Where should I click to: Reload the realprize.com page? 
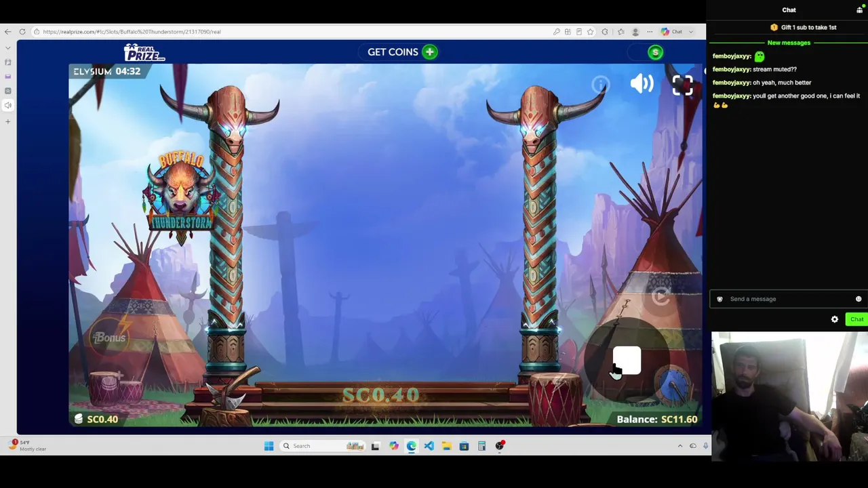22,31
